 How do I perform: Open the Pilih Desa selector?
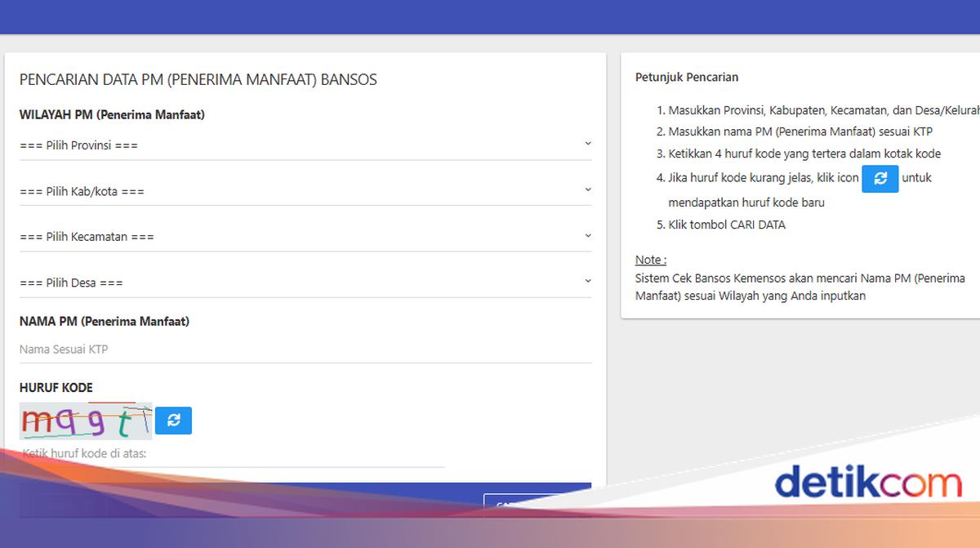tap(305, 283)
